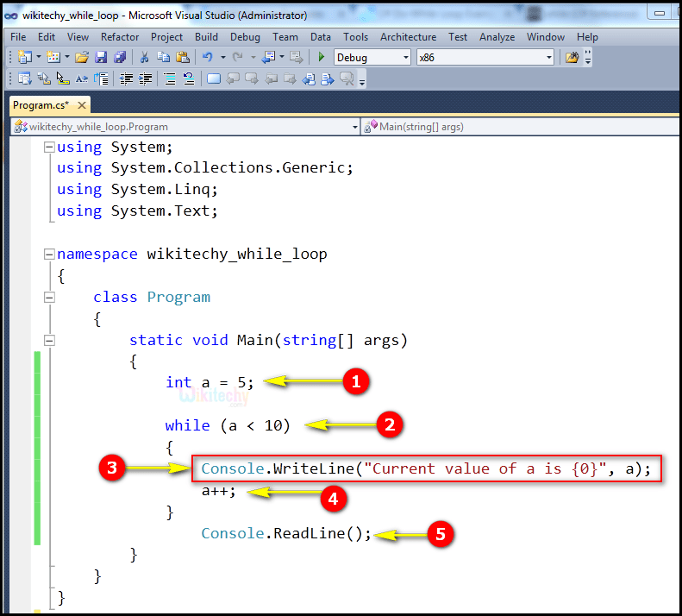
Task: Open the File menu
Action: point(18,37)
